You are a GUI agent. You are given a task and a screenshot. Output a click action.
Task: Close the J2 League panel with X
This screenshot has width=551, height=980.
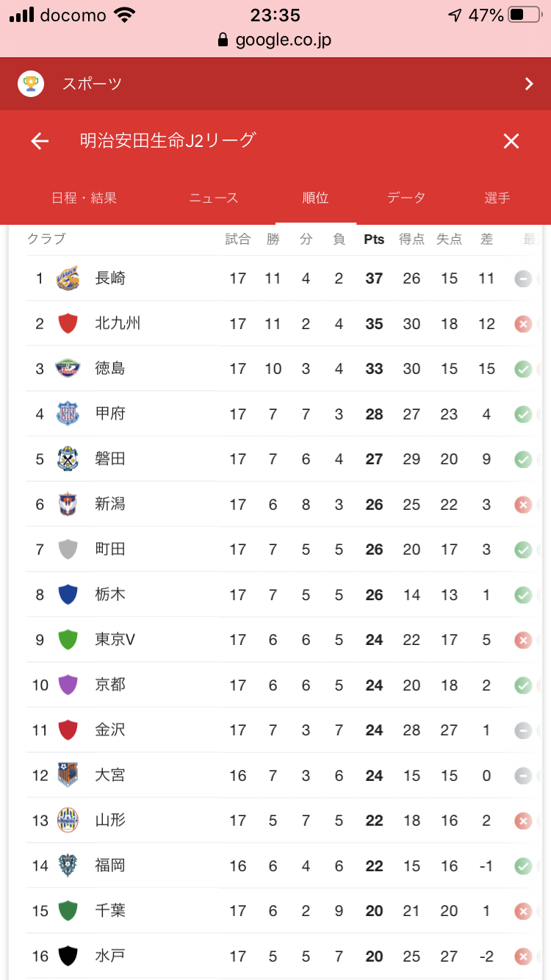(x=511, y=141)
